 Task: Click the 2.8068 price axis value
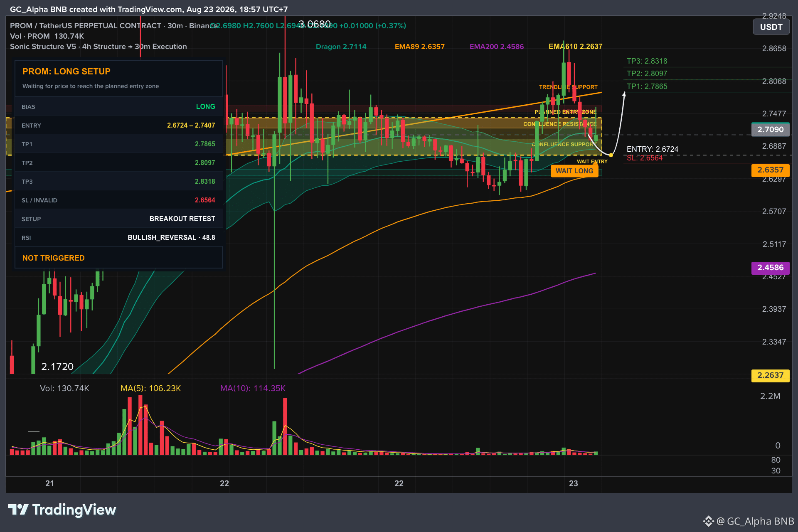point(774,81)
